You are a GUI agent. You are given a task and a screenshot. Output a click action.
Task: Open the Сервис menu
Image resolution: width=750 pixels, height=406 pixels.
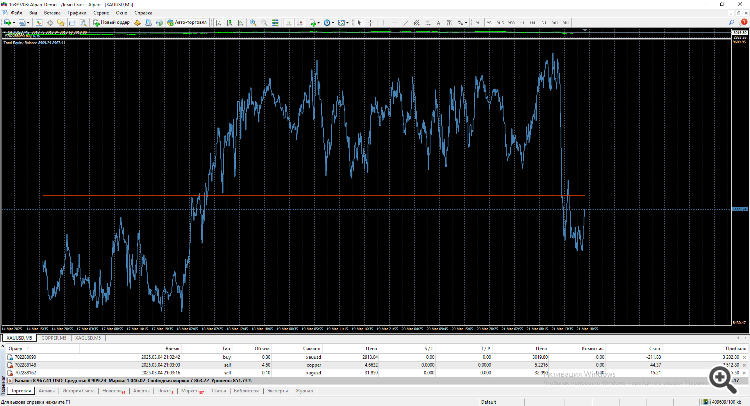click(101, 13)
